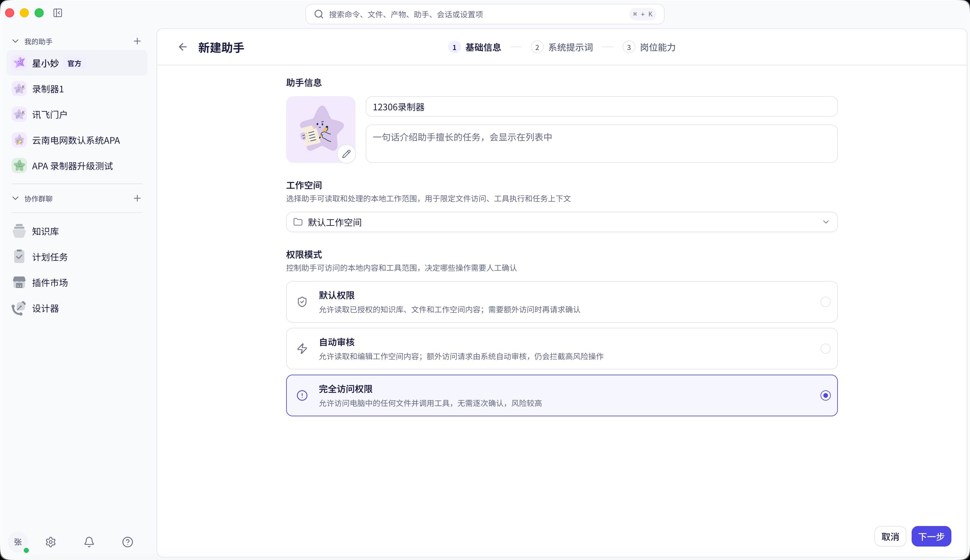Expand the 默认工作空间 dropdown
The width and height of the screenshot is (970, 560).
pos(562,222)
